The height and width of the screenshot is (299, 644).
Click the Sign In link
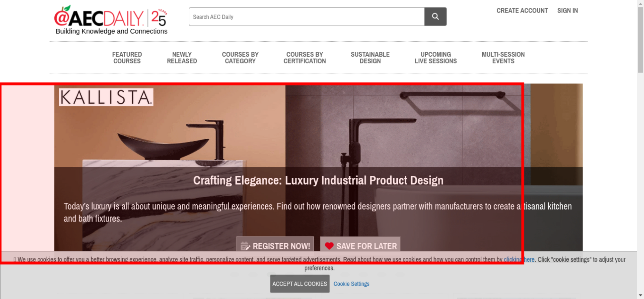[567, 11]
